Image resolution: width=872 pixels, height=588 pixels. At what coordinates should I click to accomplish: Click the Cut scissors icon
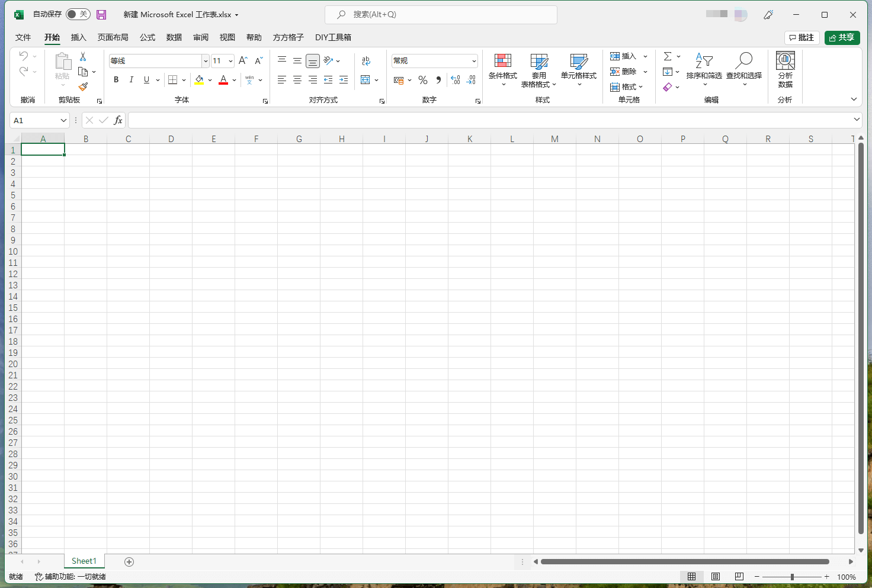click(x=83, y=57)
